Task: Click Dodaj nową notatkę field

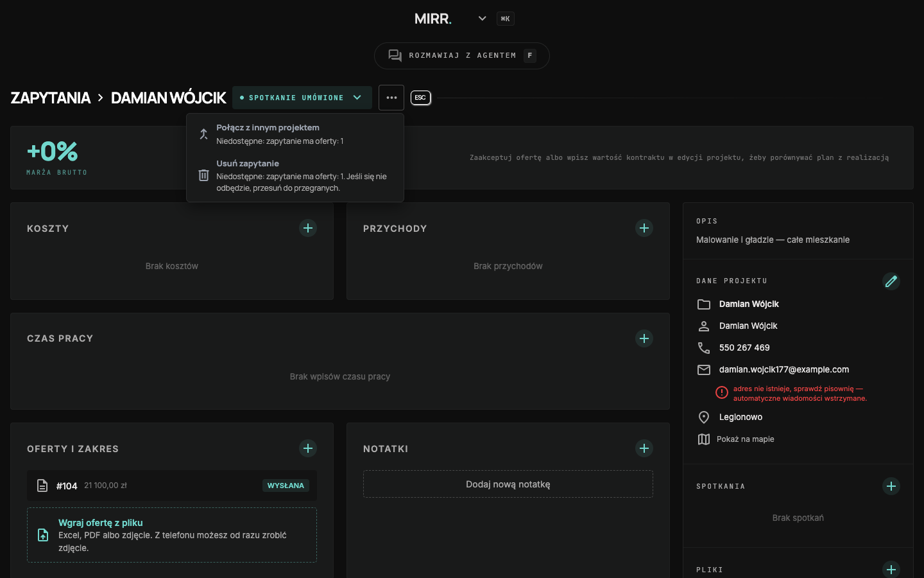Action: [x=508, y=484]
